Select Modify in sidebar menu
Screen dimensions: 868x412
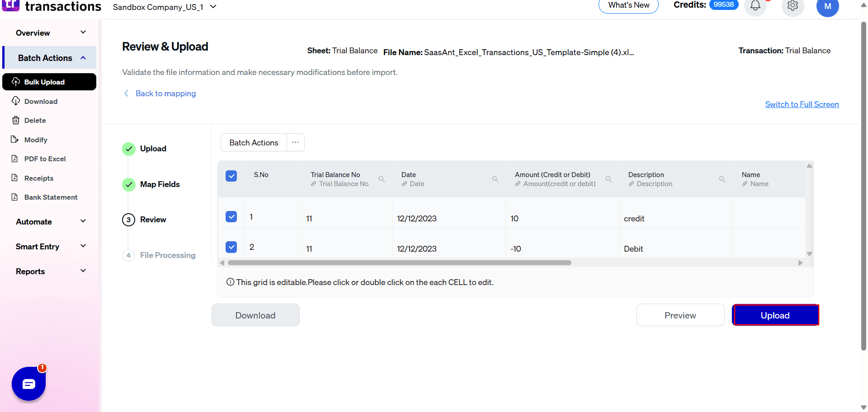click(36, 140)
